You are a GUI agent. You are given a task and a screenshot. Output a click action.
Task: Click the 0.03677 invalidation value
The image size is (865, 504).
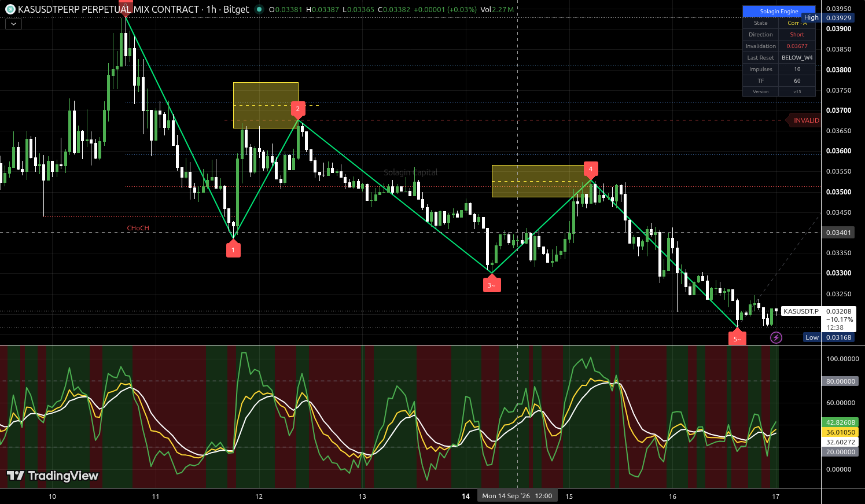(x=797, y=46)
